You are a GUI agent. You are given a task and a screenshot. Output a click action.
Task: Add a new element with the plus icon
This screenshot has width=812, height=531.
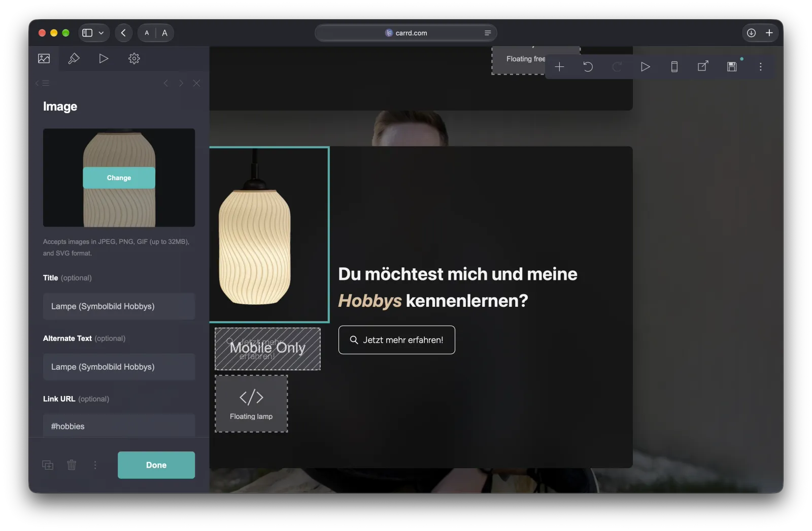tap(559, 67)
